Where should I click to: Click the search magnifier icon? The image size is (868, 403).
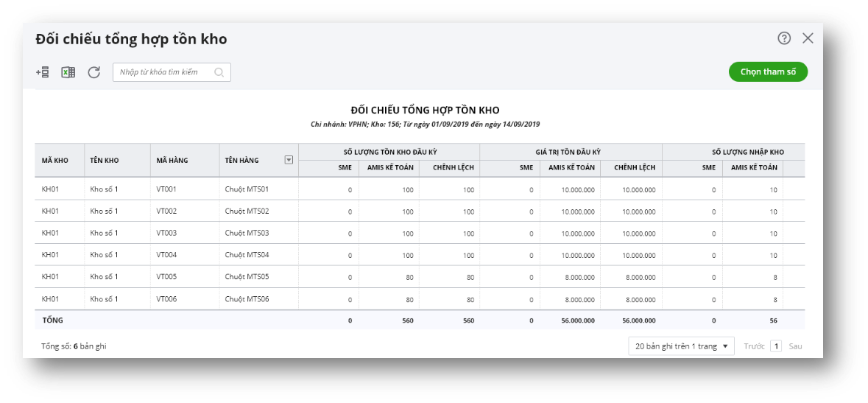(x=219, y=72)
